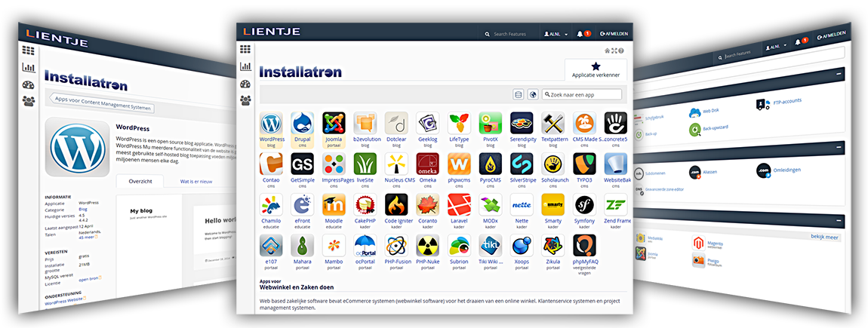Open the Contao cms app

[x=271, y=164]
